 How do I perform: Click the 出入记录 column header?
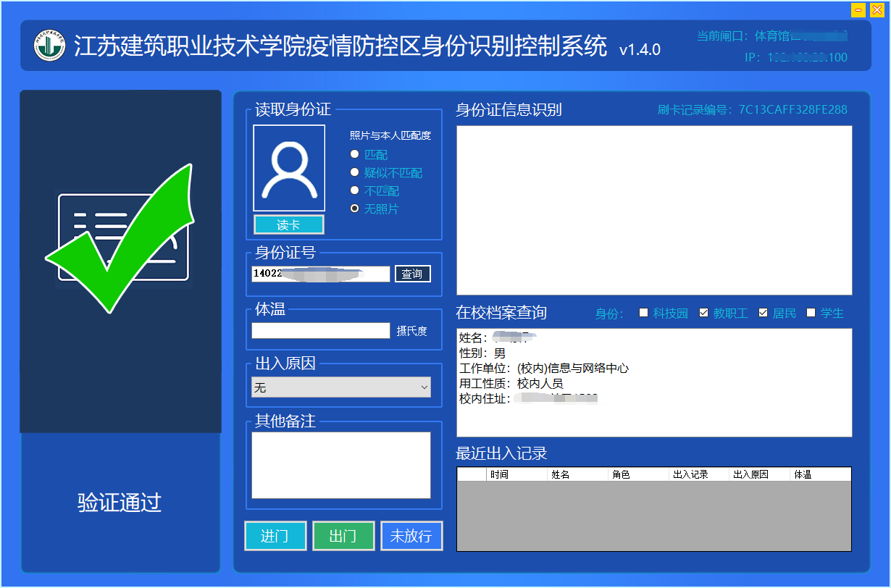coord(700,474)
